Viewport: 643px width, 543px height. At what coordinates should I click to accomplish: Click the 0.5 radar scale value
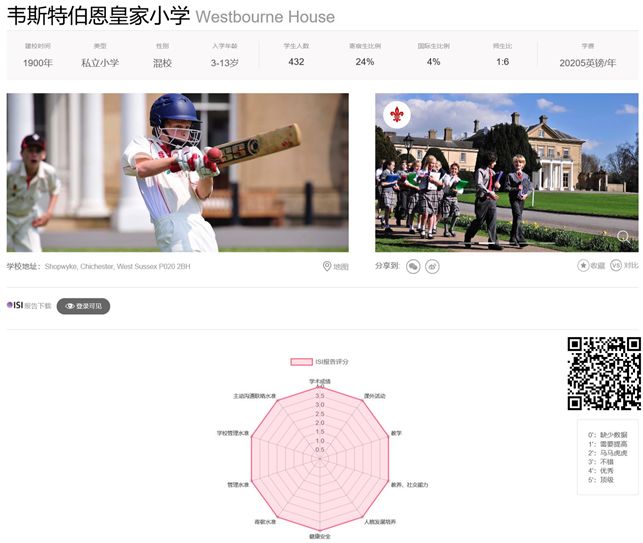[320, 449]
